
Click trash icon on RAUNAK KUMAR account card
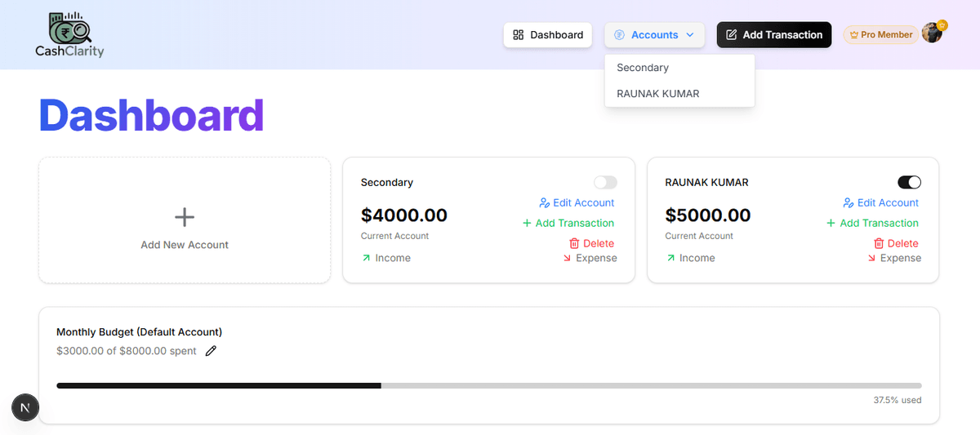[879, 243]
